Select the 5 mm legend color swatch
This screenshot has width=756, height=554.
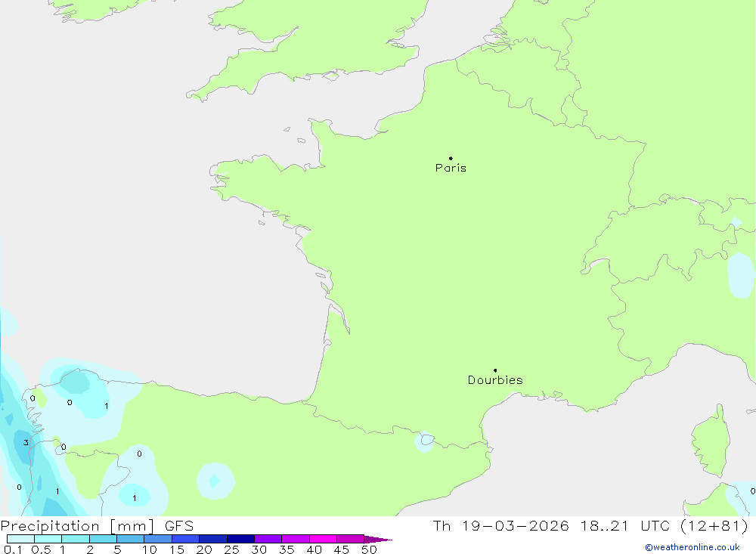point(130,539)
